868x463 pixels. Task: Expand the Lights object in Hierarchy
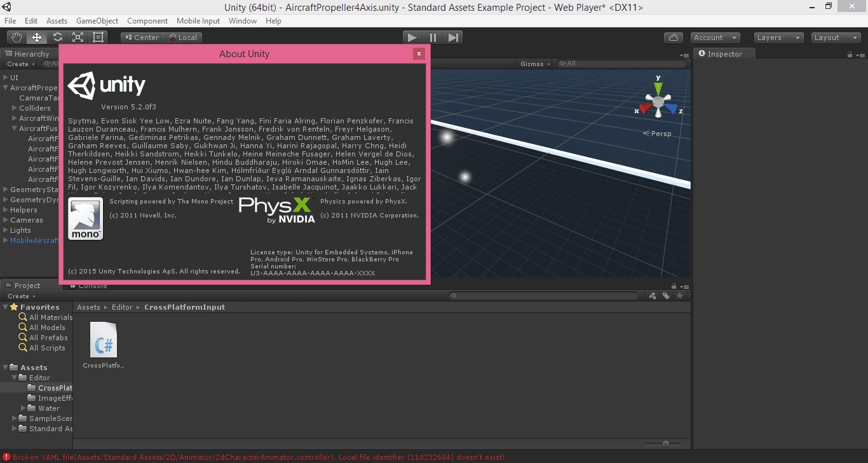pyautogui.click(x=6, y=230)
